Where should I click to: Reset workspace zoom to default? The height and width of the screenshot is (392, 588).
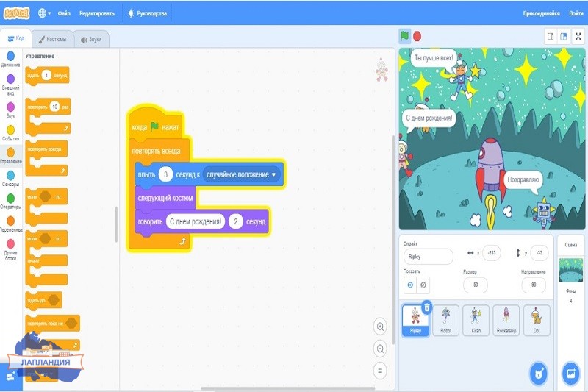click(x=380, y=371)
